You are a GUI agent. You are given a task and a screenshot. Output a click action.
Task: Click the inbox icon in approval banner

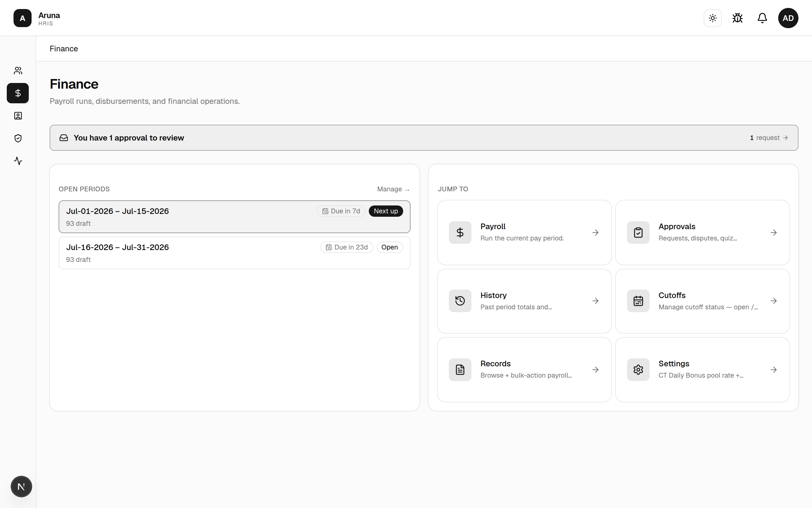(x=64, y=138)
